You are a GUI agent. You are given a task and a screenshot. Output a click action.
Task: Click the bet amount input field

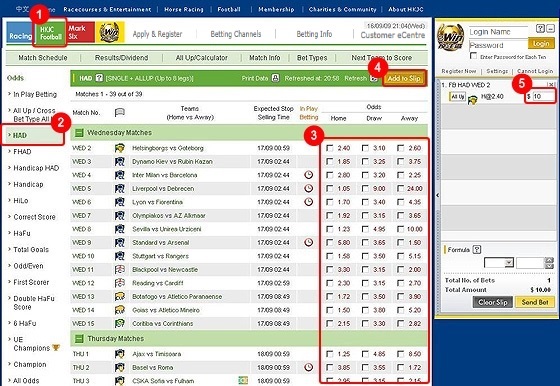pyautogui.click(x=543, y=96)
